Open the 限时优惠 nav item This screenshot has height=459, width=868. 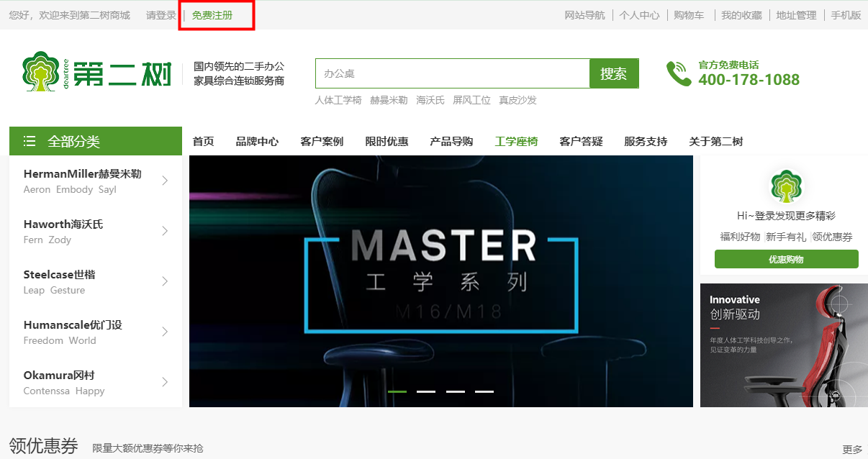(386, 142)
